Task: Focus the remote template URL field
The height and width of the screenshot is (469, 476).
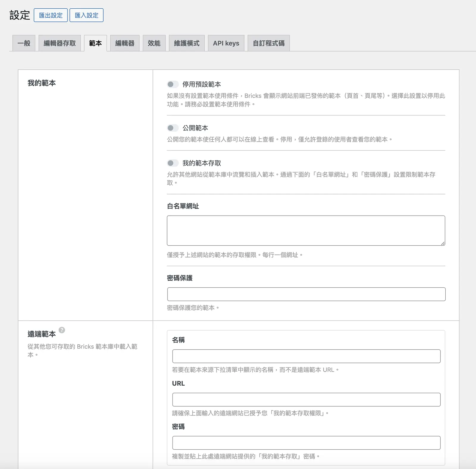Action: (306, 400)
